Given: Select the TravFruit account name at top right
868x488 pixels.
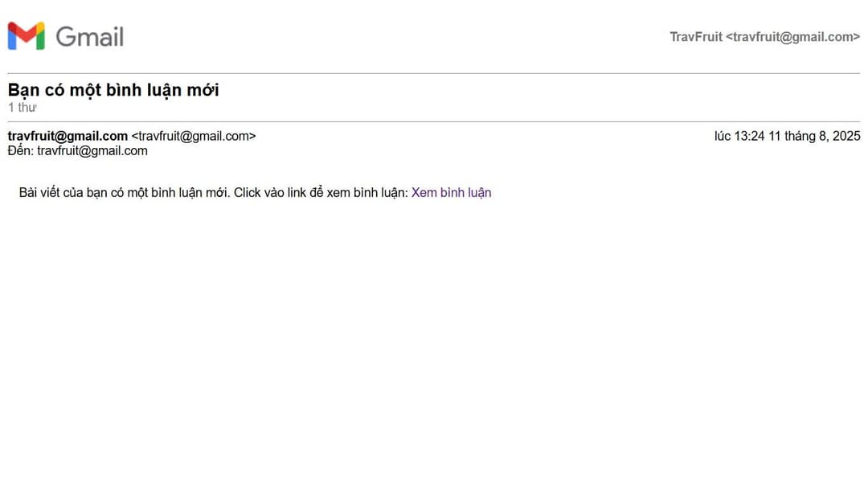Looking at the screenshot, I should point(696,36).
